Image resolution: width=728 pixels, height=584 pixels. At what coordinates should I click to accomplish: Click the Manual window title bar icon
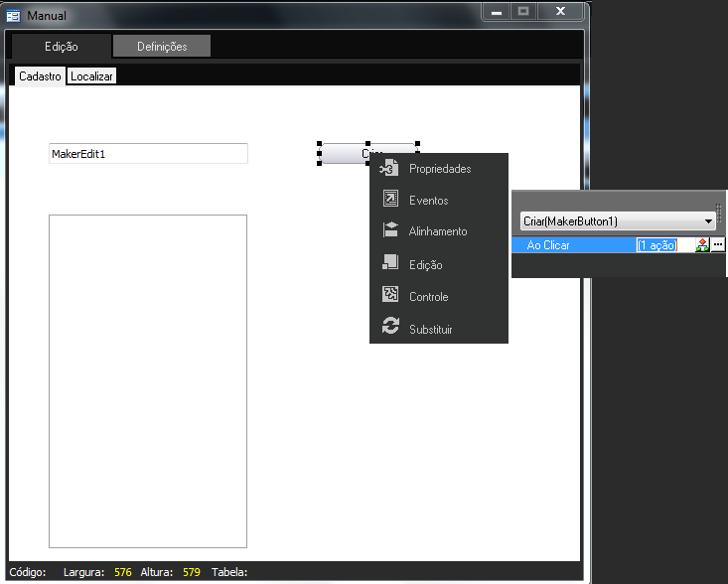tap(15, 16)
